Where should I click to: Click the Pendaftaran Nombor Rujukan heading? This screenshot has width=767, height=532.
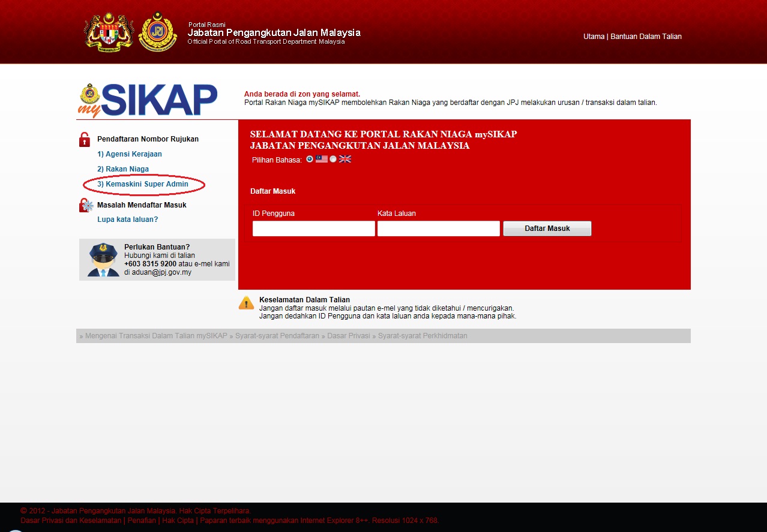click(148, 139)
